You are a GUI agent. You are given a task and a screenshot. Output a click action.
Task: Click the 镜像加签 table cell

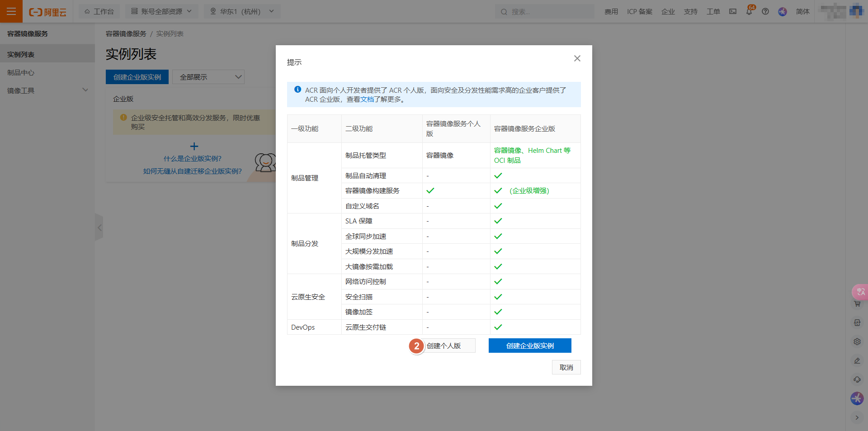coord(382,312)
